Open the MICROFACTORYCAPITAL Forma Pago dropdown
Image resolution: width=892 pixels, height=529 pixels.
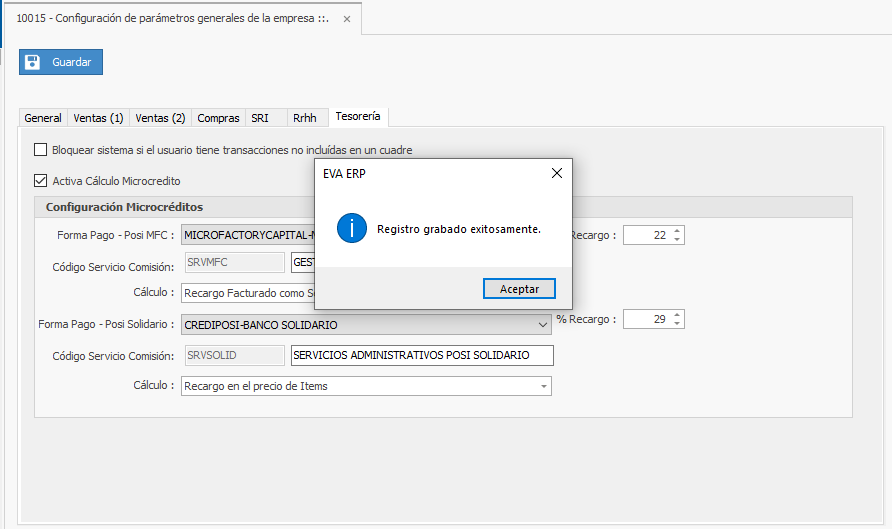click(245, 236)
